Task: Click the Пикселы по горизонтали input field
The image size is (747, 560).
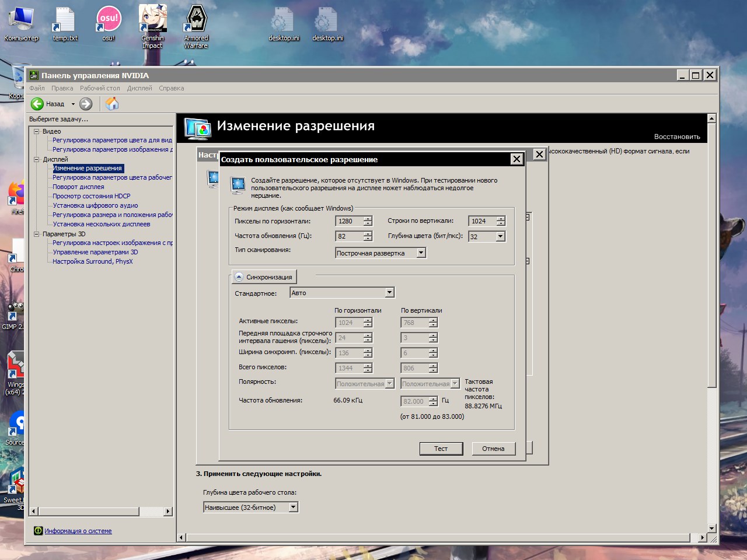Action: click(x=349, y=221)
